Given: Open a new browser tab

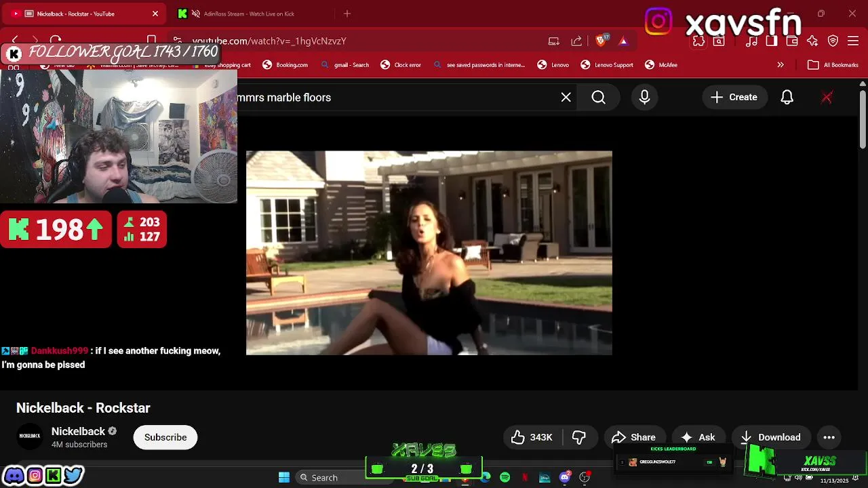Looking at the screenshot, I should [x=347, y=14].
